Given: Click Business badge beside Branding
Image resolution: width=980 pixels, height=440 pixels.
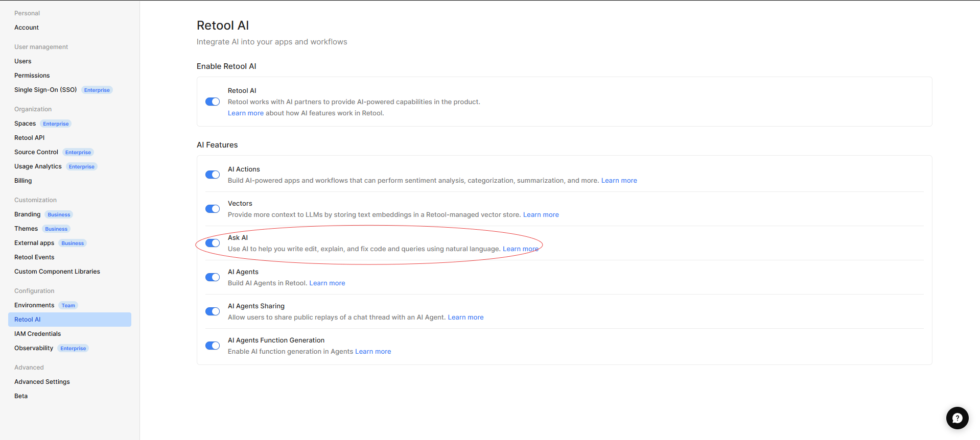Looking at the screenshot, I should 59,214.
